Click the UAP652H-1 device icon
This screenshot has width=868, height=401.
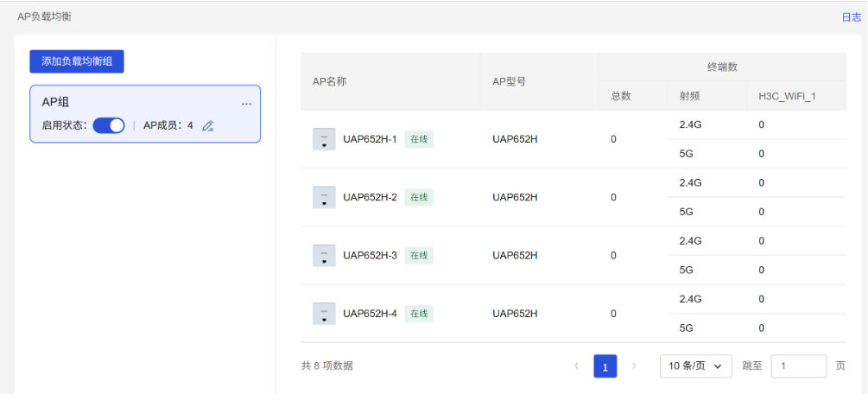pyautogui.click(x=324, y=139)
